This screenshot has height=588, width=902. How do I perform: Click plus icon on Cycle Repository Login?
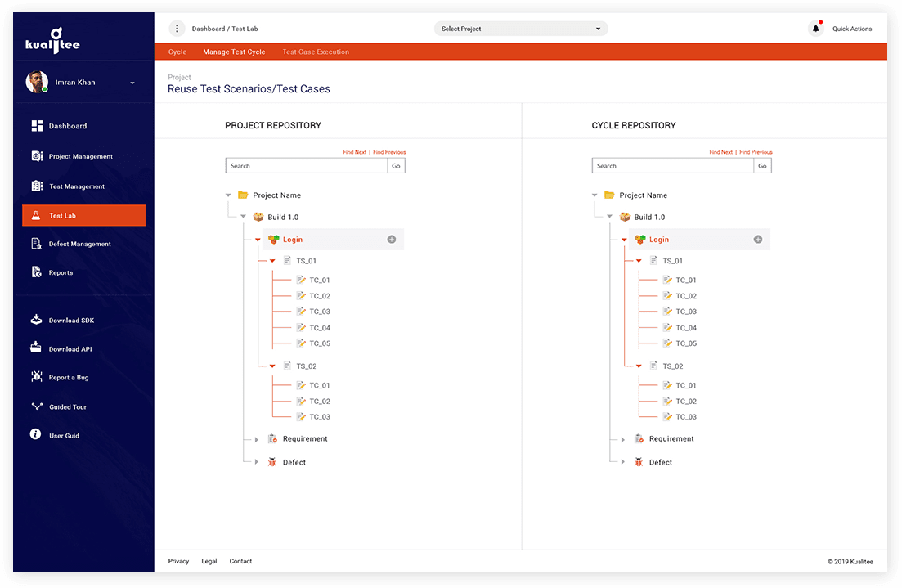click(x=758, y=240)
